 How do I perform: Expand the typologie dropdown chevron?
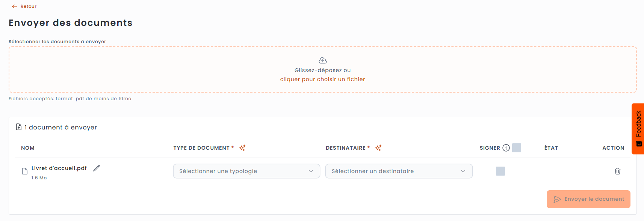[x=311, y=171]
